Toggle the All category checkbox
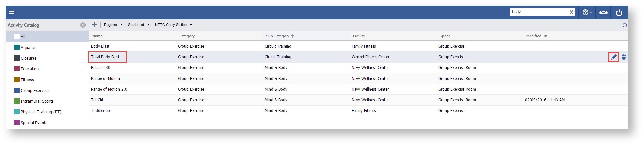Viewport: 644px width, 145px height. (17, 36)
